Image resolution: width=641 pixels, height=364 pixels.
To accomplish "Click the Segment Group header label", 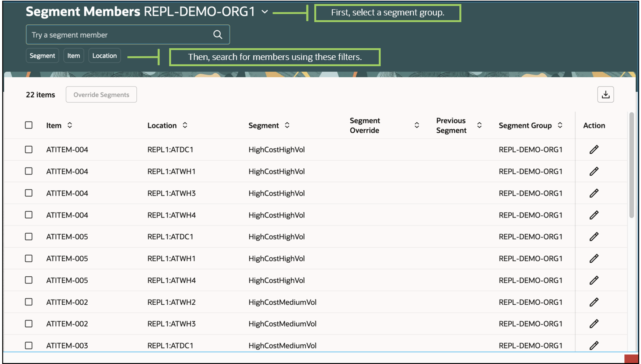I will pos(525,125).
